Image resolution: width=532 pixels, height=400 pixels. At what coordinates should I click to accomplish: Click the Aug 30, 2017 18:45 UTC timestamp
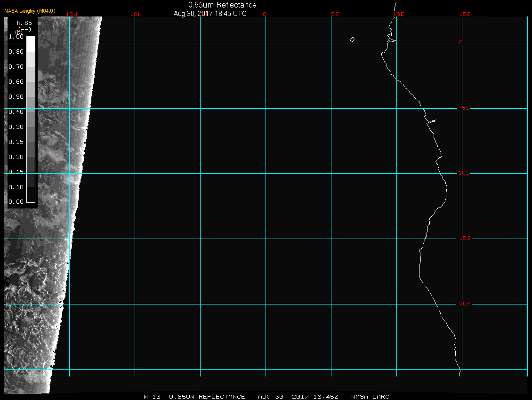coord(210,14)
